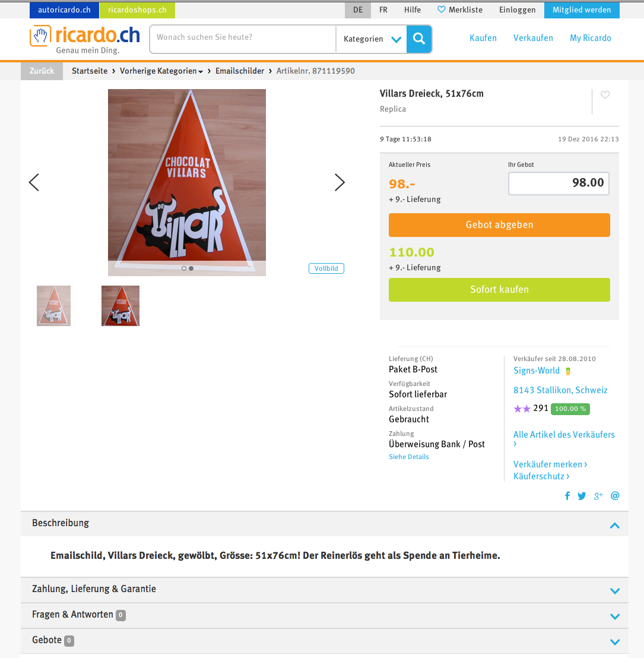Image resolution: width=644 pixels, height=658 pixels.
Task: Show previous product image arrow
Action: coord(34,182)
